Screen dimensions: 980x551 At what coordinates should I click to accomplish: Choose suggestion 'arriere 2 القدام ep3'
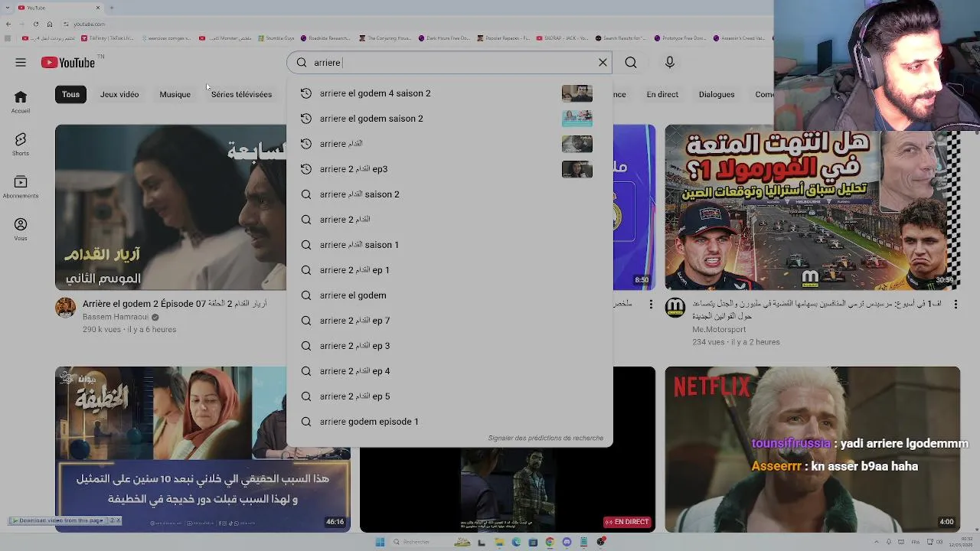[449, 169]
